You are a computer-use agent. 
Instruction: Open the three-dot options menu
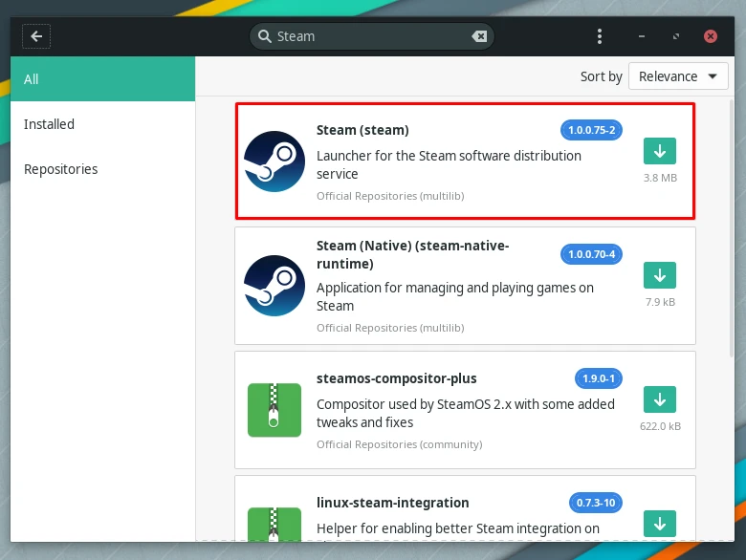600,36
